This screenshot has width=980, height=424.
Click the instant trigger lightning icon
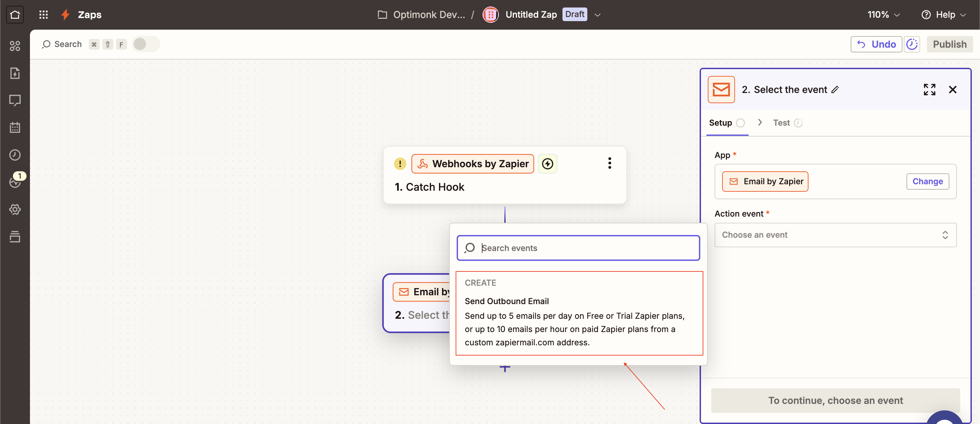click(548, 164)
